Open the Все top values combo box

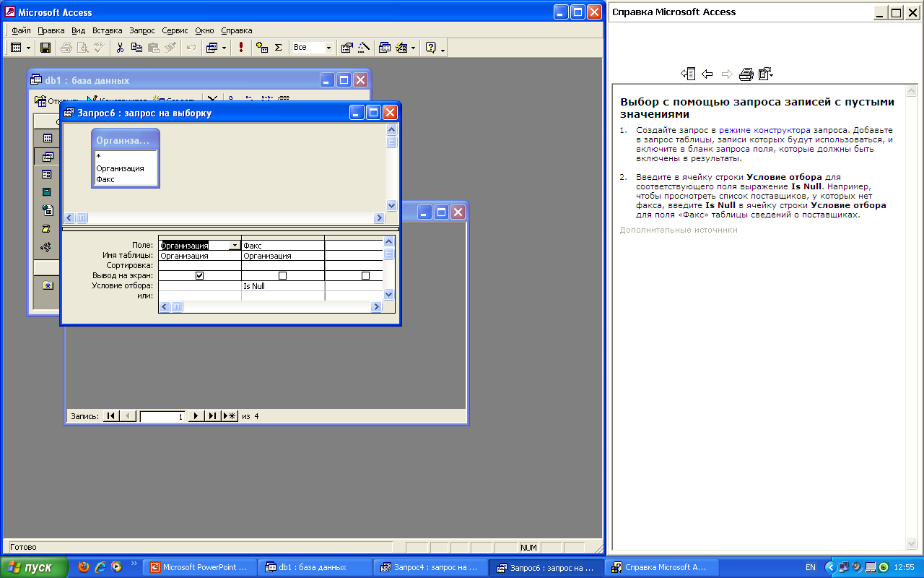coord(313,48)
